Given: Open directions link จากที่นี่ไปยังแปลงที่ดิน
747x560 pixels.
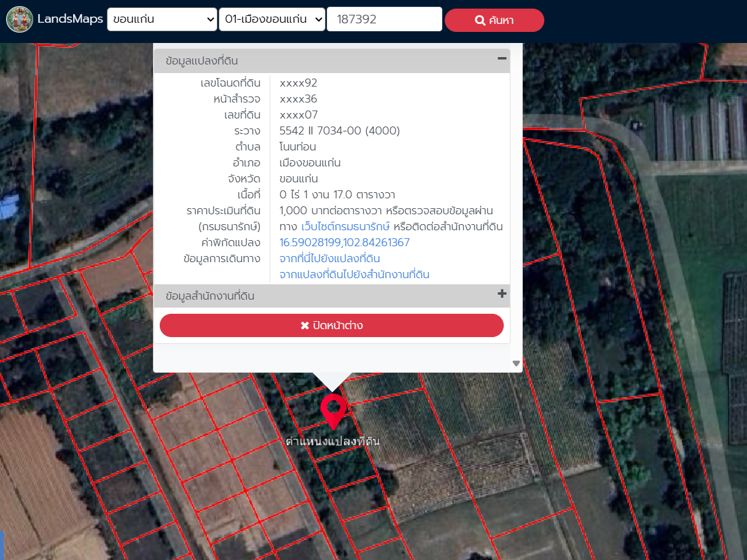Looking at the screenshot, I should pyautogui.click(x=329, y=259).
